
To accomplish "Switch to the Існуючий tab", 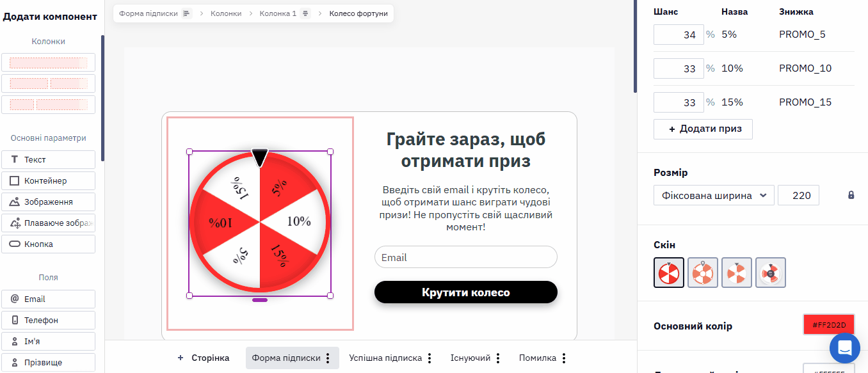I will 470,358.
